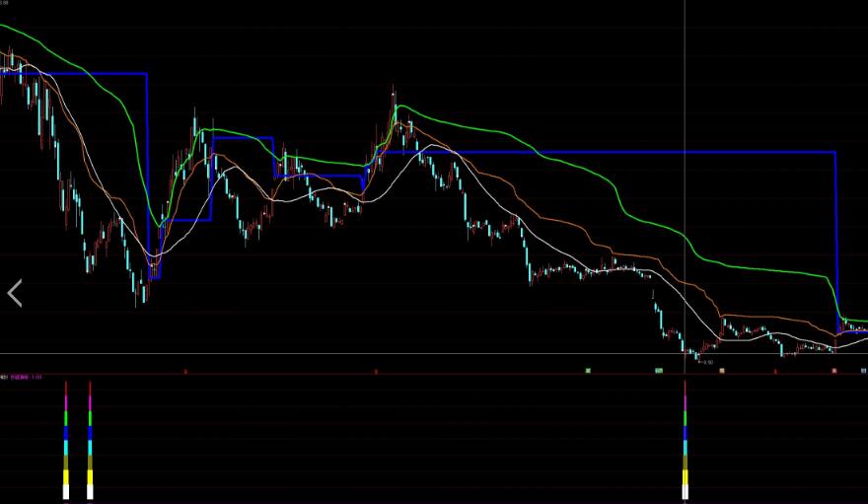
Task: Select the first rainbow signal bar in the indicator panel
Action: 66,441
